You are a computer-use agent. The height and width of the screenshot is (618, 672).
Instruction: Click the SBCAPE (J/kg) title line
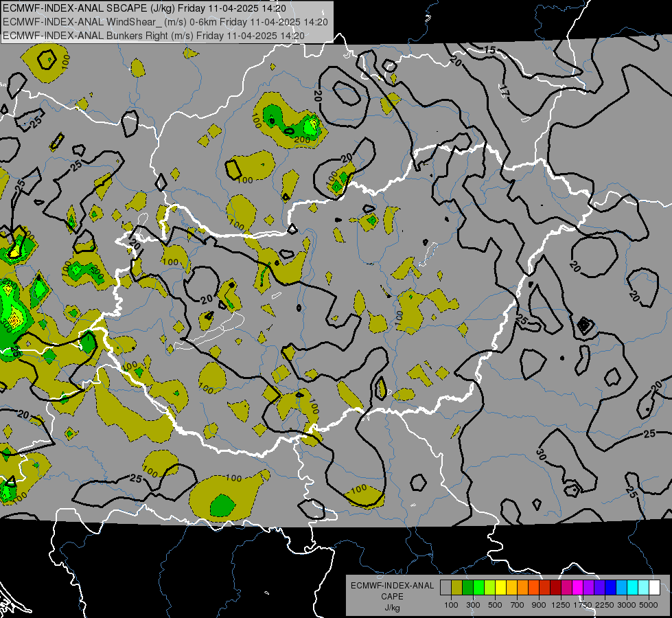tap(144, 8)
